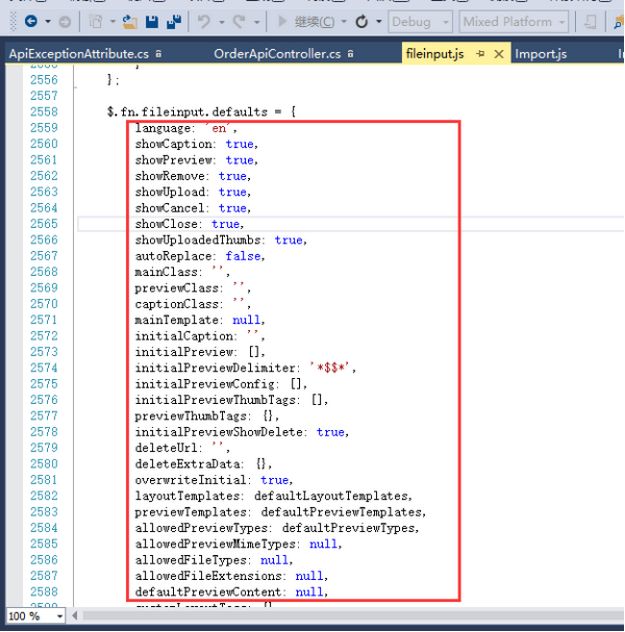Close the fileinput.js tab
Image resolution: width=625 pixels, height=632 pixels.
(499, 54)
